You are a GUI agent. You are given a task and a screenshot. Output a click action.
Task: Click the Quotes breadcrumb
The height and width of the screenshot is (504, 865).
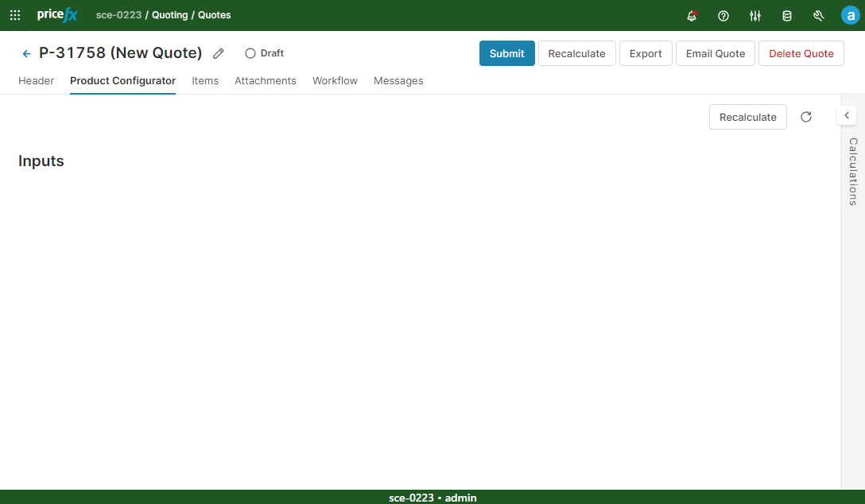pyautogui.click(x=215, y=15)
